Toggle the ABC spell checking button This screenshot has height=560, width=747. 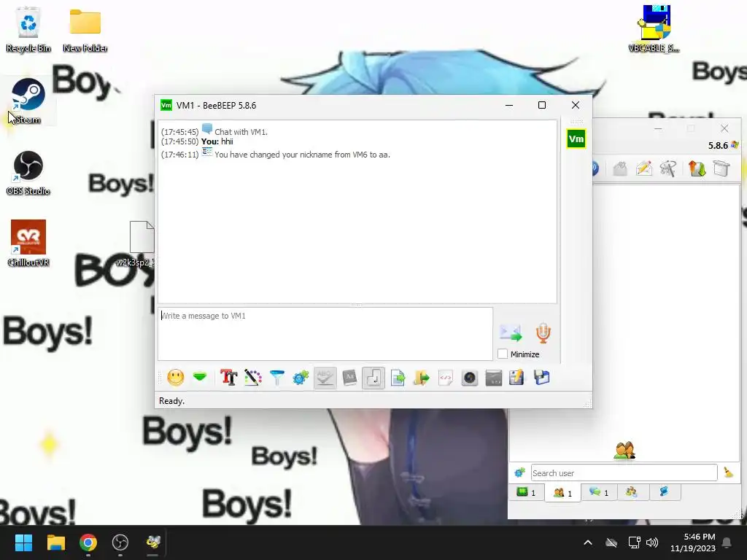coord(325,378)
